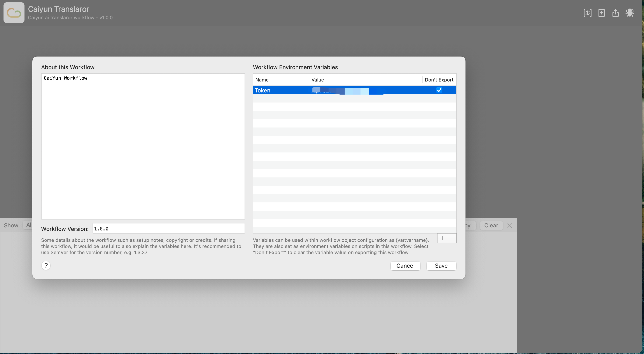Screen dimensions: 644x354
Task: Select the Token variable value cell
Action: pos(365,90)
